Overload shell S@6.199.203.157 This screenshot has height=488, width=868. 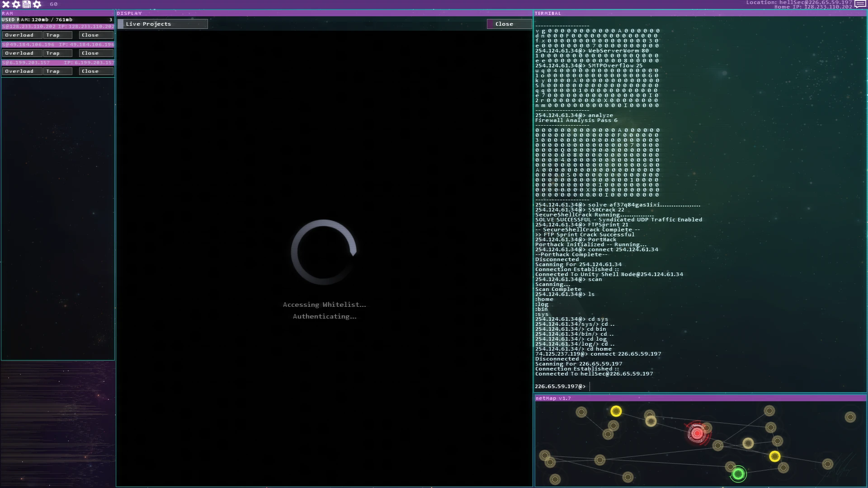[22, 71]
